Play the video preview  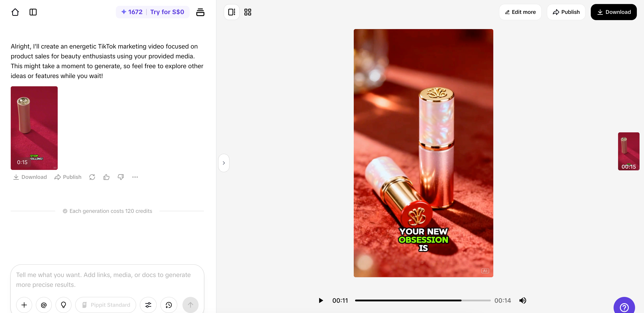click(321, 300)
